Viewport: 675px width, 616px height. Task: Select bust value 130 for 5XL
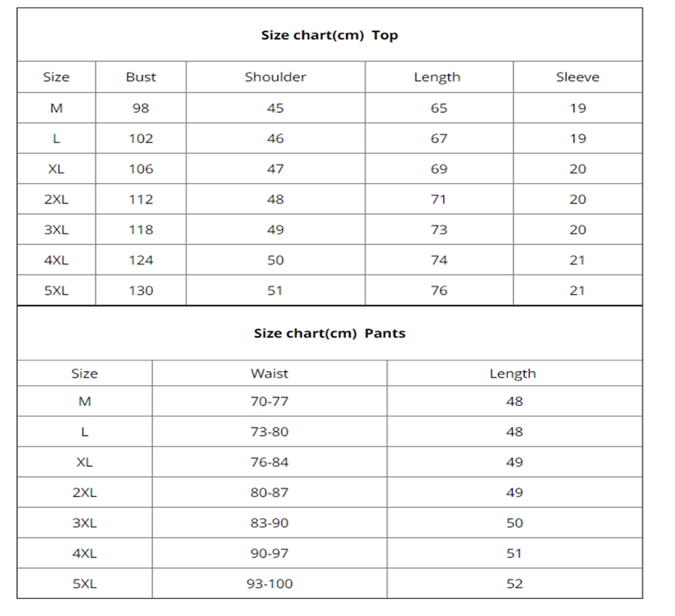(141, 291)
